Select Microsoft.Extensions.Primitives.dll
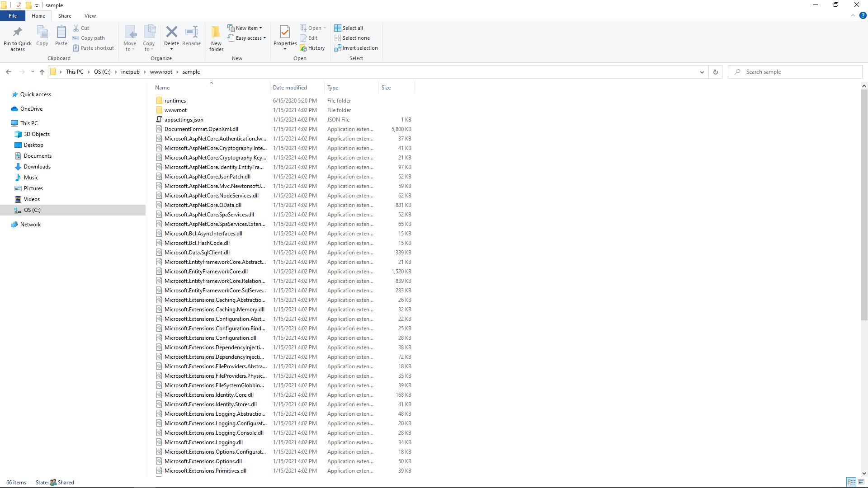 tap(205, 471)
